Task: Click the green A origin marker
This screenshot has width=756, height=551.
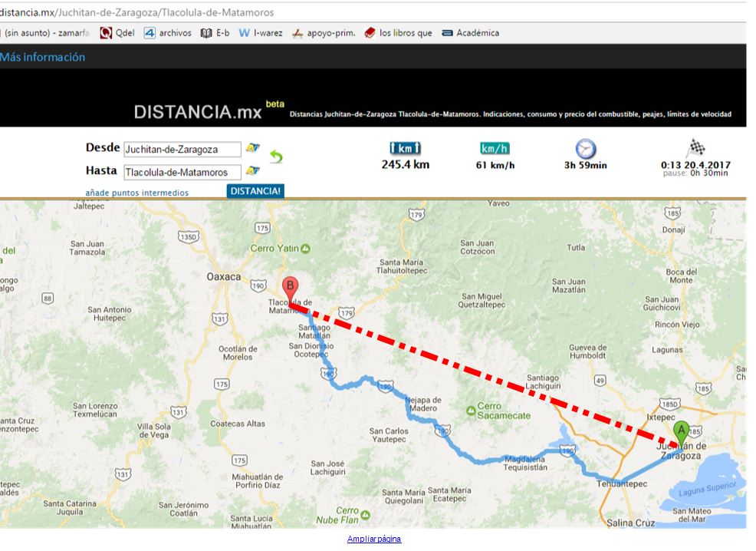Action: click(682, 432)
